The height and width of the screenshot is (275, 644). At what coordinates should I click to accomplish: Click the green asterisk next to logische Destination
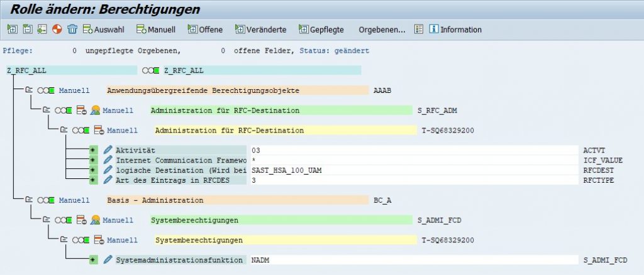click(x=93, y=170)
